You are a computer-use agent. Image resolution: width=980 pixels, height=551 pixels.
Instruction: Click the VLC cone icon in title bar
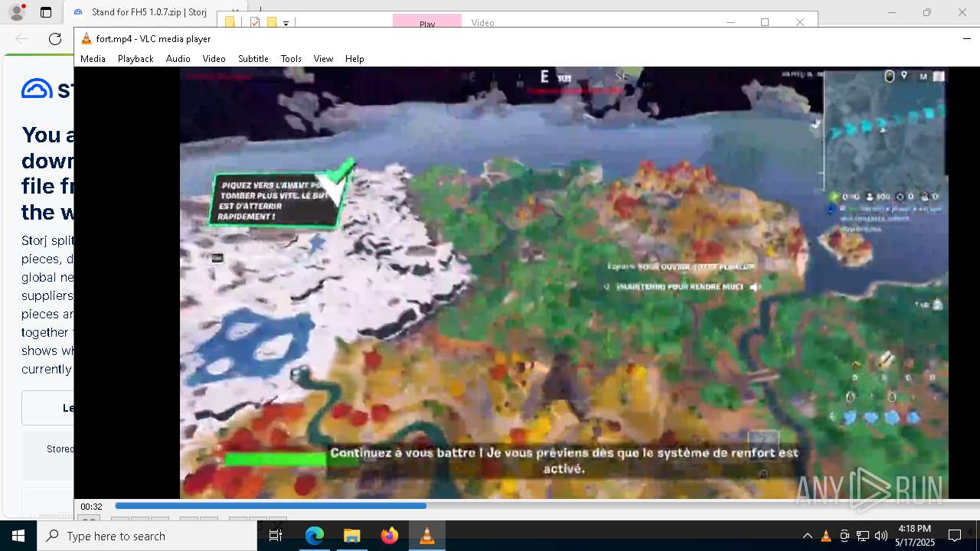87,39
